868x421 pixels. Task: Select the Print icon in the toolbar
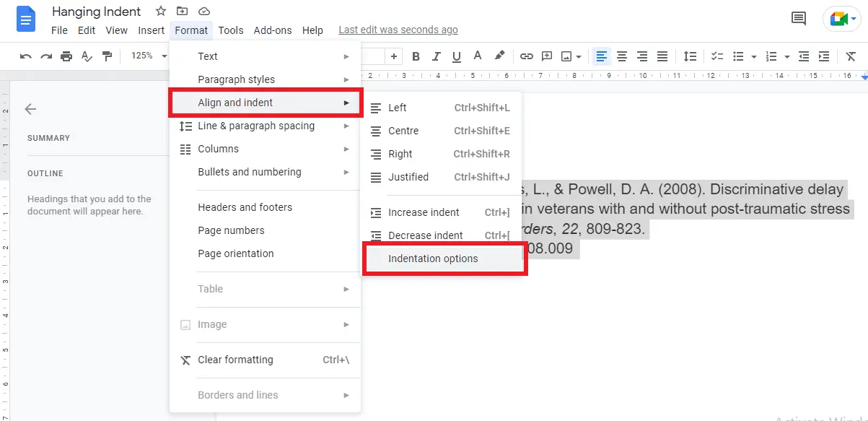[x=67, y=56]
